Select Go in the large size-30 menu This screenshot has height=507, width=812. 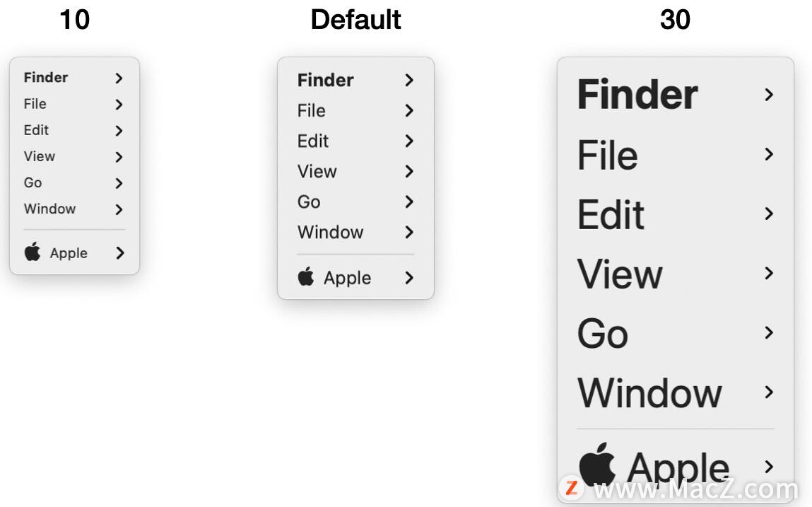click(x=603, y=333)
